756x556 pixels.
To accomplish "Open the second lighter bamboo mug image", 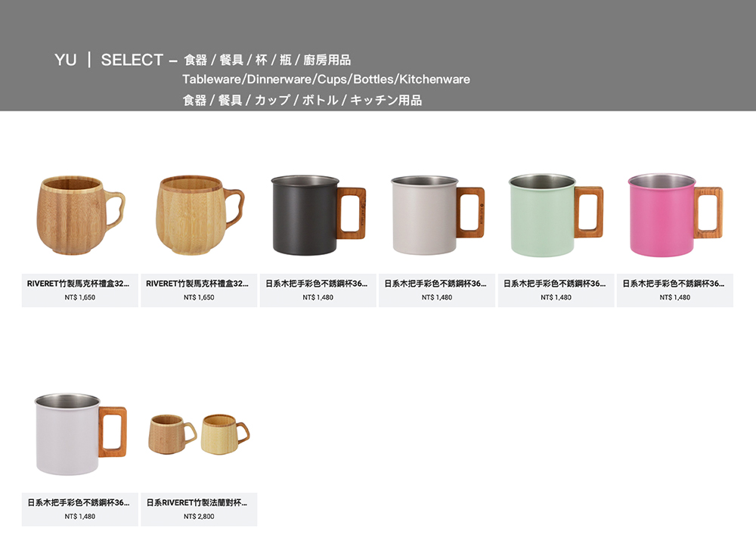I will 200,216.
